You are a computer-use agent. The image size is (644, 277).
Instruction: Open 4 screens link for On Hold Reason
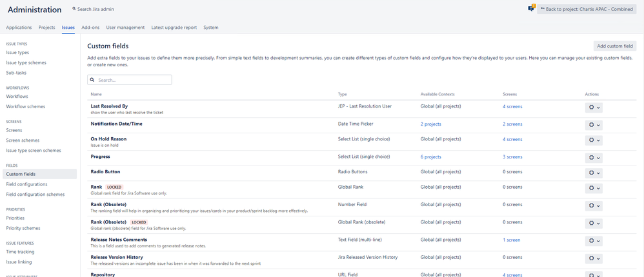(x=512, y=139)
